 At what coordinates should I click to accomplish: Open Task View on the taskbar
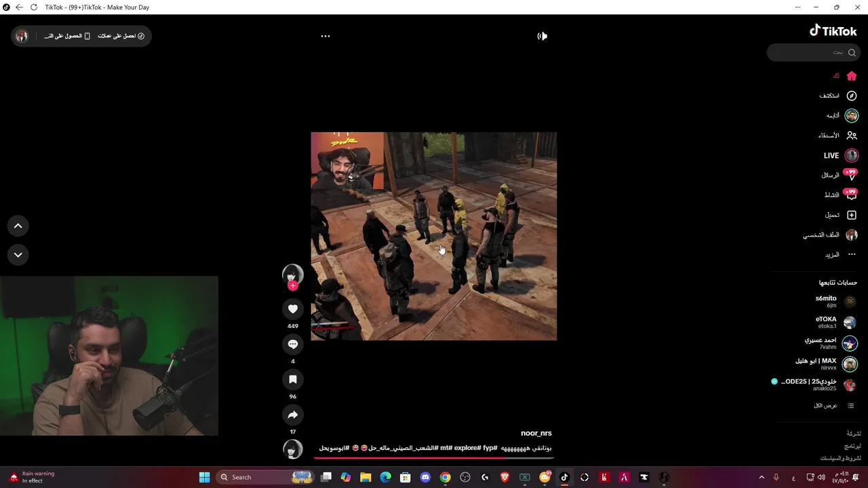point(326,477)
